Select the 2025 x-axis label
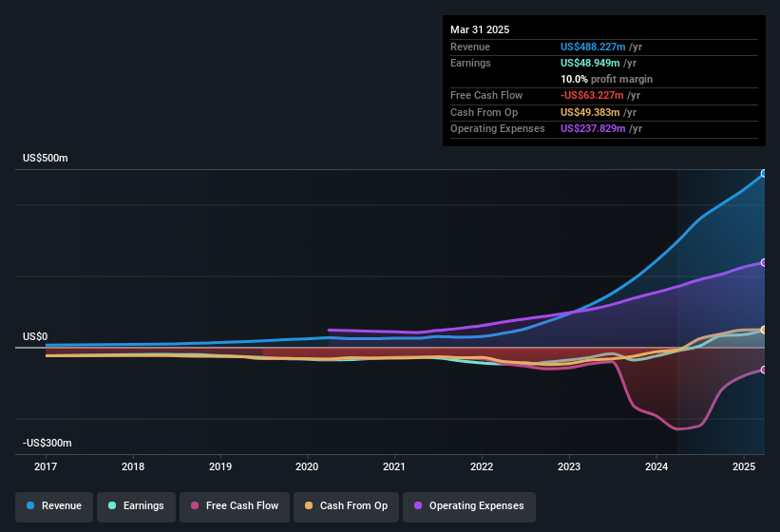This screenshot has height=532, width=780. click(744, 466)
